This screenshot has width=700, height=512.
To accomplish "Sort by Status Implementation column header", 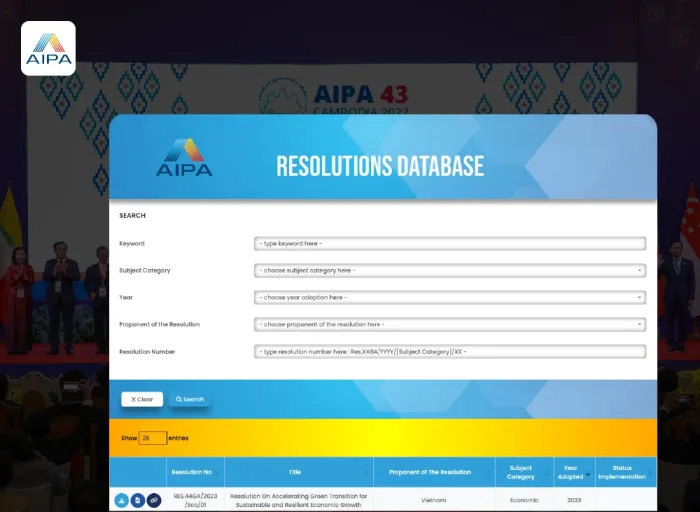I will point(626,472).
